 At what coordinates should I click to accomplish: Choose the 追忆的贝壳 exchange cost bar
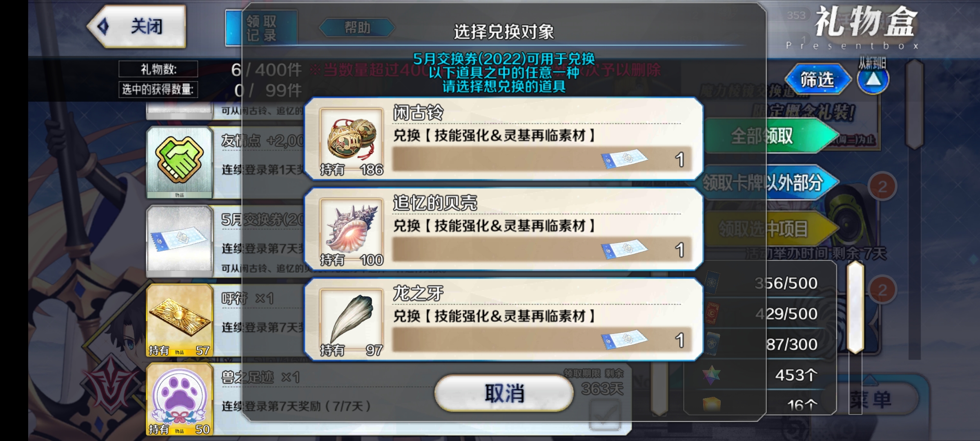point(542,249)
